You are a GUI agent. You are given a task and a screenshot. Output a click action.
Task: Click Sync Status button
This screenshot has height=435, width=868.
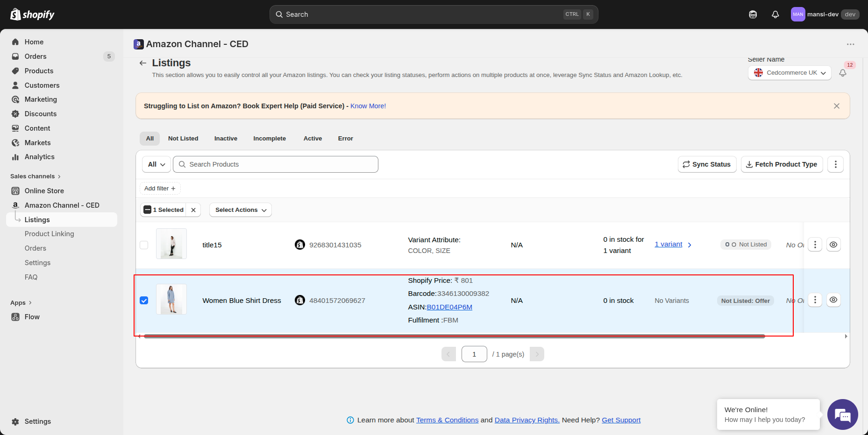(707, 164)
